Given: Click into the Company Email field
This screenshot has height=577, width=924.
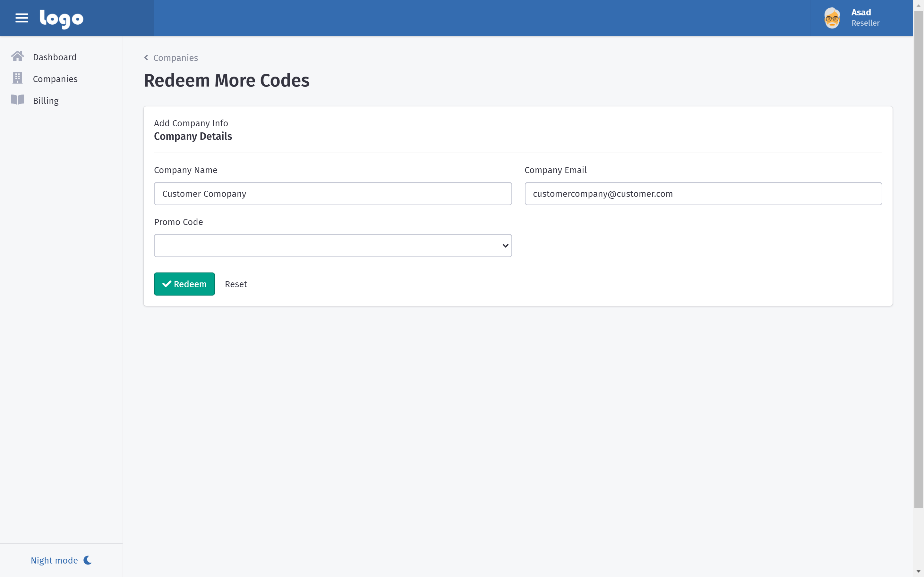Looking at the screenshot, I should point(703,194).
